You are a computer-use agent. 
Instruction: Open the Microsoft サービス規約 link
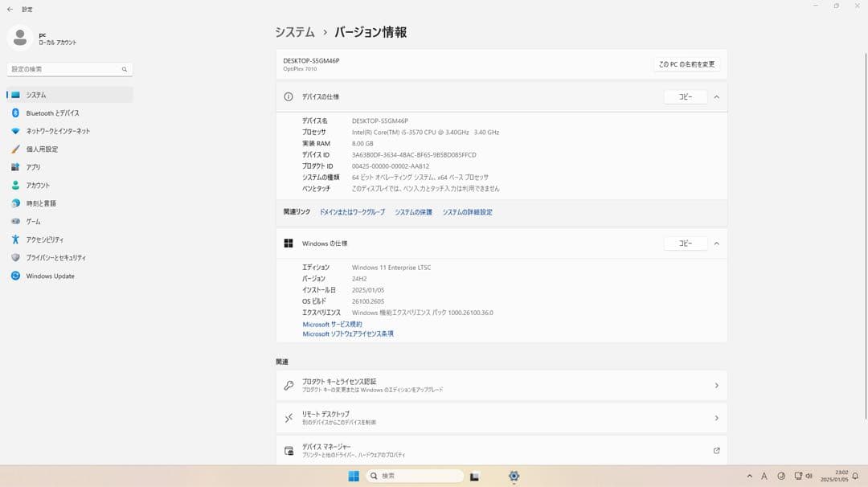pos(331,324)
